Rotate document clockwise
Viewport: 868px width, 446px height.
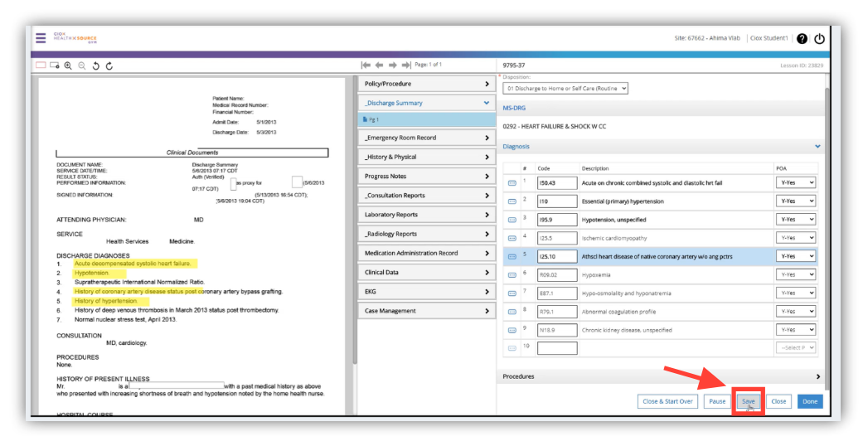(x=109, y=65)
